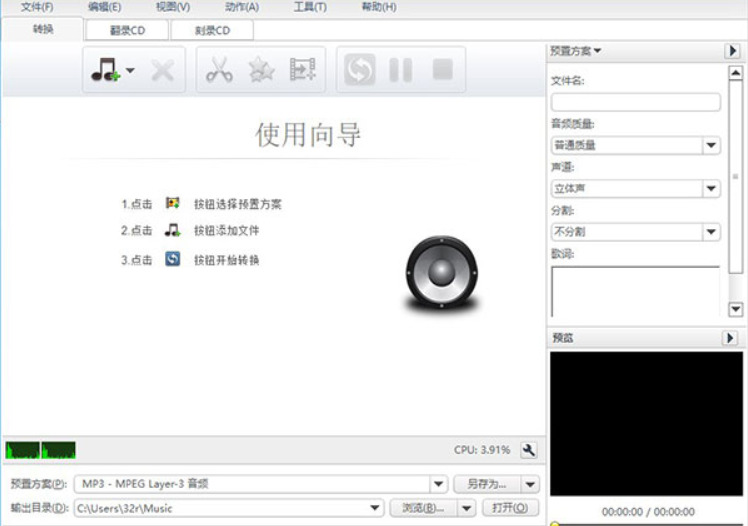Click the 00:00:00 / 00:00:00 time display
Screen dimensions: 748x526
[648, 512]
